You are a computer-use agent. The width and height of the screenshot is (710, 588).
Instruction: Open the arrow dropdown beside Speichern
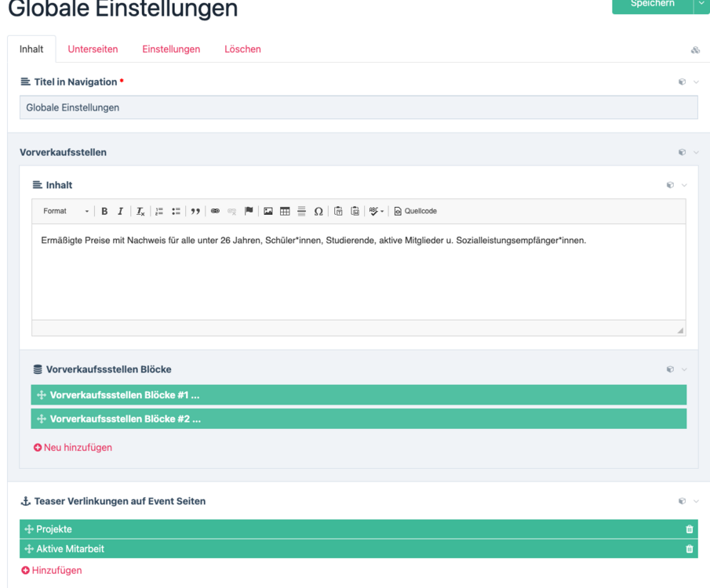click(x=701, y=4)
